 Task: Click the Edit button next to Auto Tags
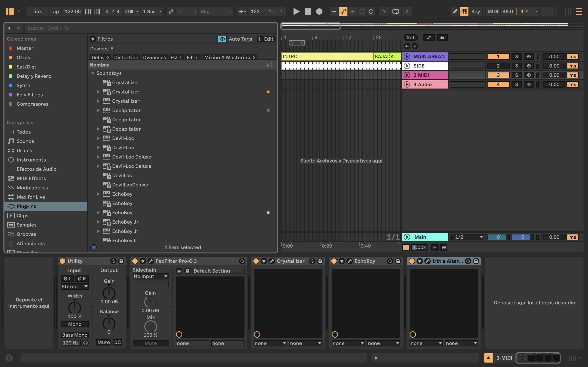[266, 39]
